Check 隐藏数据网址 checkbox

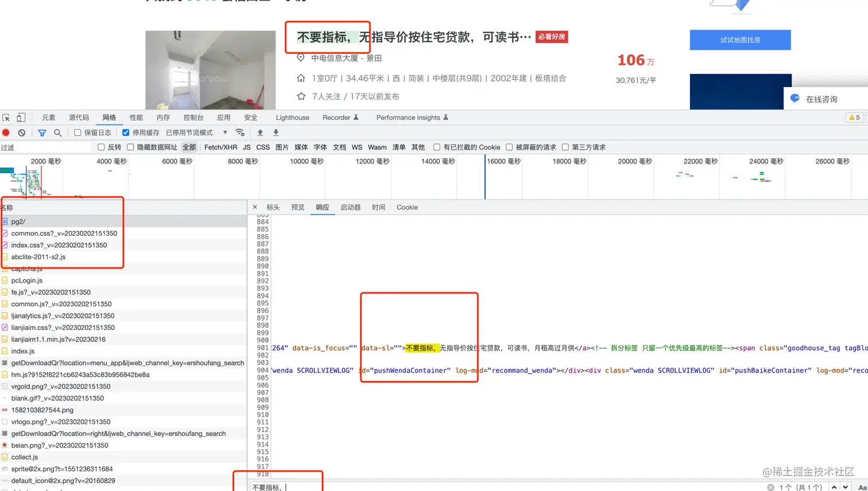[130, 147]
